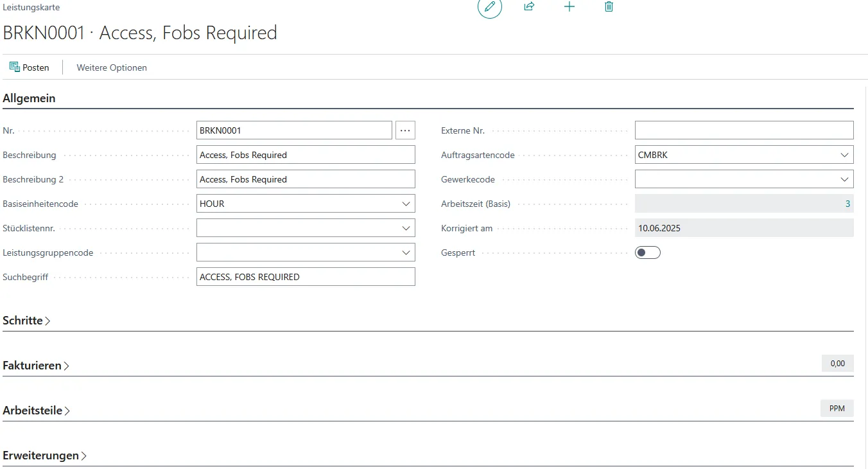The height and width of the screenshot is (469, 868).
Task: Click the Arbeitszeit (Basis) value 3
Action: pyautogui.click(x=847, y=204)
